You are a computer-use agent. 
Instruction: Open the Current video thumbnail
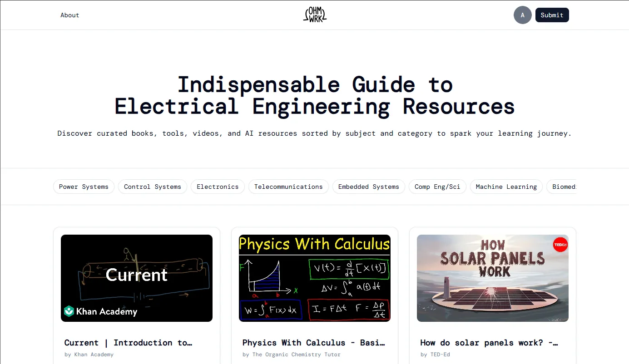pos(137,278)
